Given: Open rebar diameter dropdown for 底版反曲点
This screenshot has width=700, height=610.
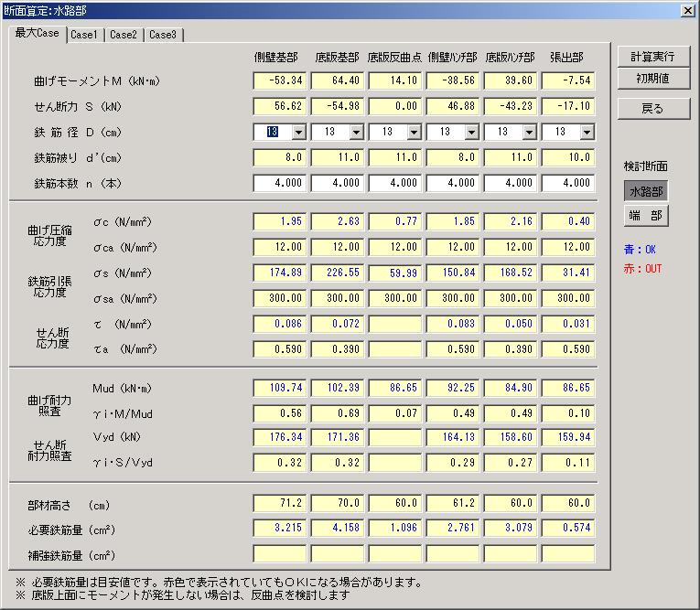Looking at the screenshot, I should pyautogui.click(x=414, y=132).
